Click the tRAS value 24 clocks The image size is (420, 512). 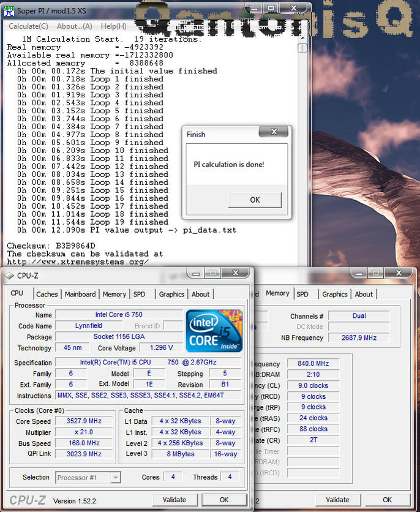click(x=313, y=418)
